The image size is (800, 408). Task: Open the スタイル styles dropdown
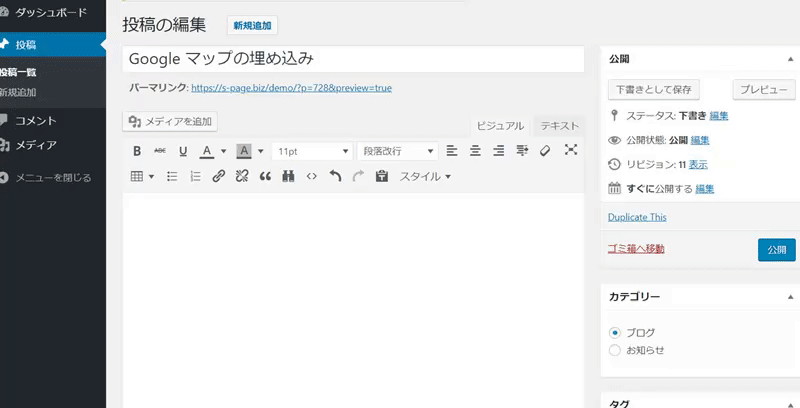[x=425, y=177]
